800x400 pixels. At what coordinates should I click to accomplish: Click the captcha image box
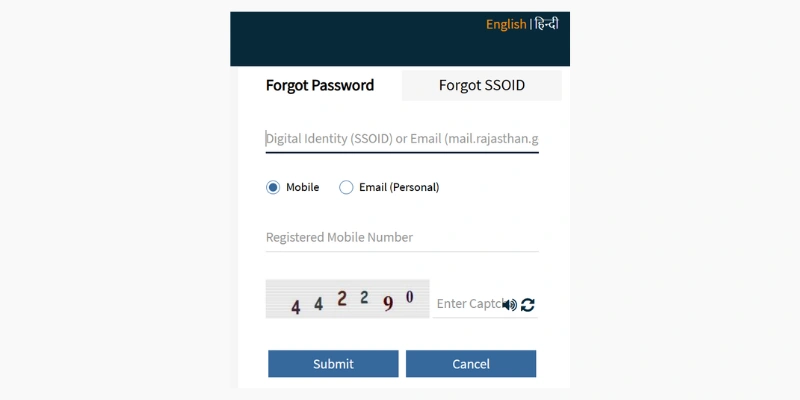point(347,299)
